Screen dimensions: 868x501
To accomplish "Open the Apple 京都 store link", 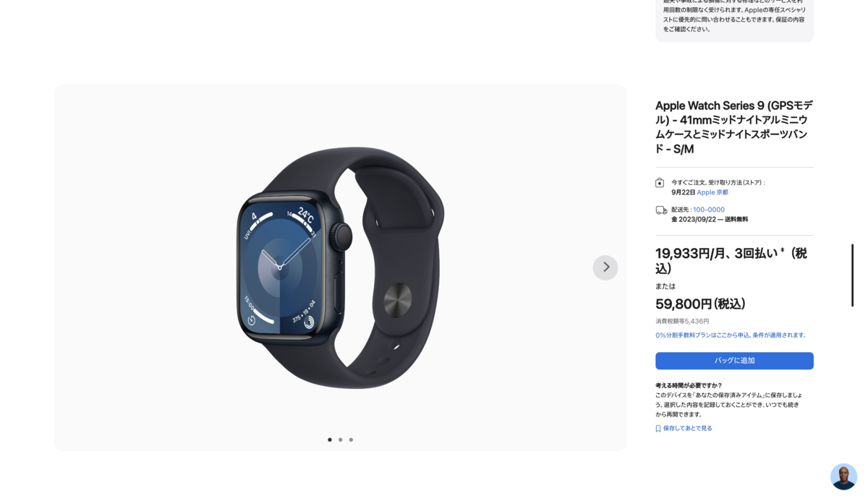I will (x=712, y=192).
